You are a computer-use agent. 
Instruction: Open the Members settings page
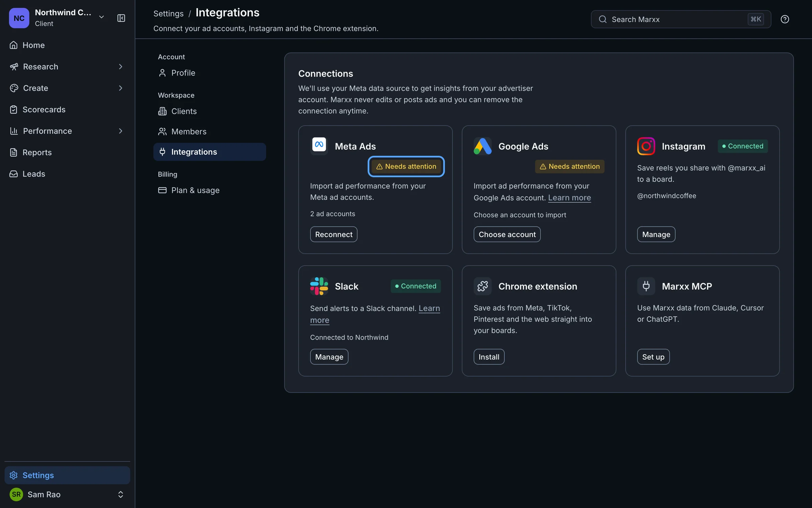point(209,131)
